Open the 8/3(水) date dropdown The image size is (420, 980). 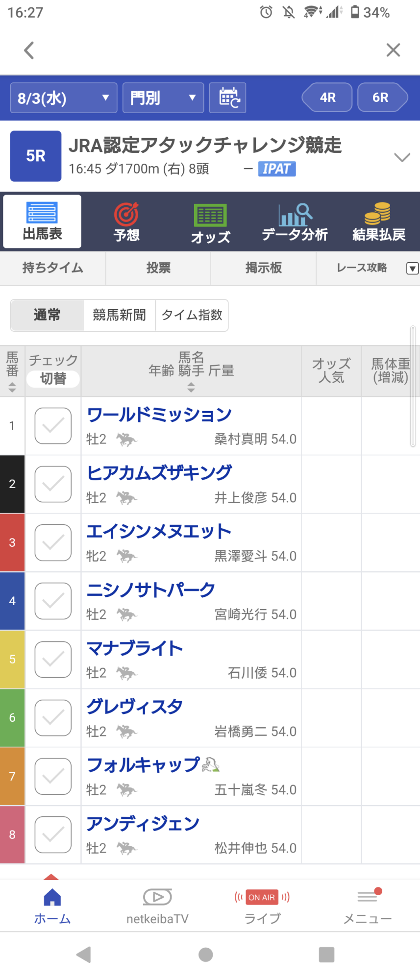[64, 98]
